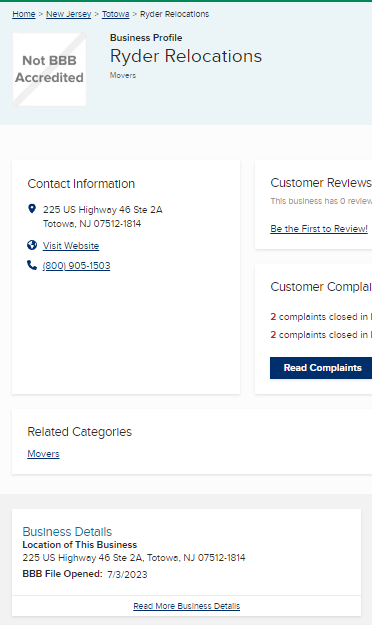
Task: Open New Jersey breadcrumb link
Action: click(69, 14)
